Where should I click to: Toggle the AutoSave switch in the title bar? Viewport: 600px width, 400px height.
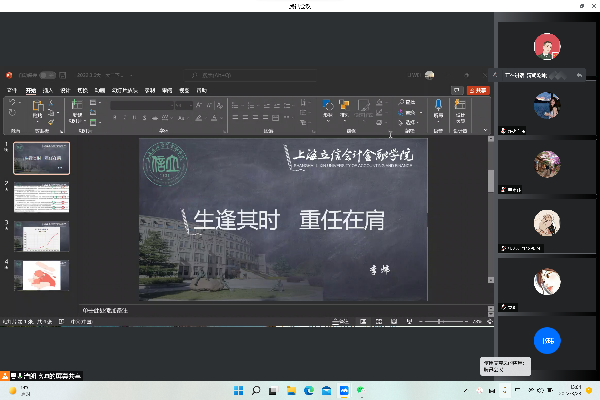pyautogui.click(x=46, y=75)
